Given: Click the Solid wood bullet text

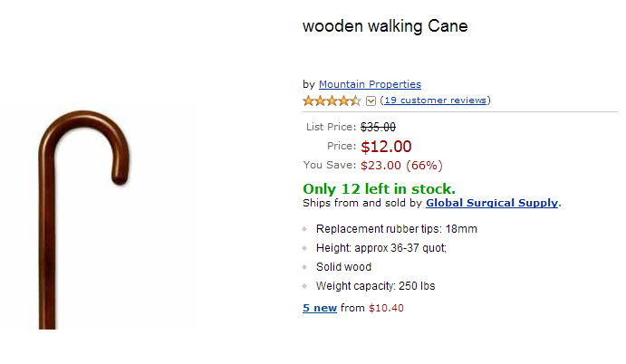Looking at the screenshot, I should (x=343, y=267).
